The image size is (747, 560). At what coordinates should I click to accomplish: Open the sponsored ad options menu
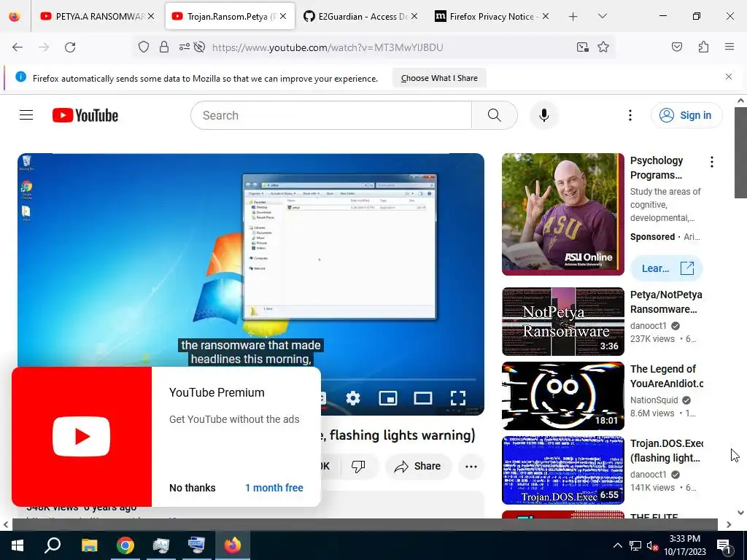coord(711,162)
